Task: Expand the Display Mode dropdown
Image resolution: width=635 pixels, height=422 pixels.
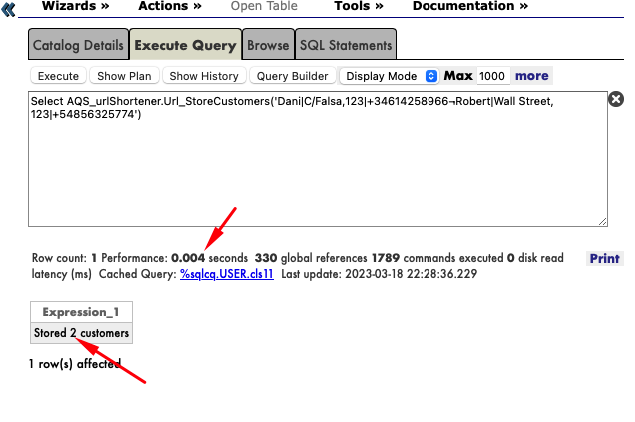Action: pyautogui.click(x=390, y=76)
